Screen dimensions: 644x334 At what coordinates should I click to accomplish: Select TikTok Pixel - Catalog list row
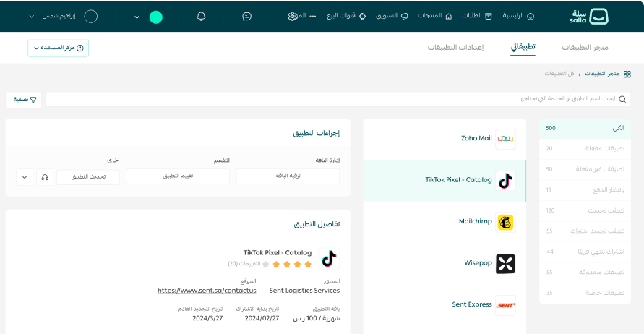click(445, 181)
